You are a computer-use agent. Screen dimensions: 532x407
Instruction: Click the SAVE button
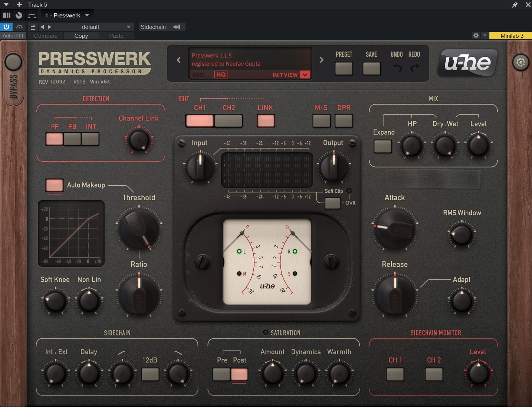tap(371, 69)
